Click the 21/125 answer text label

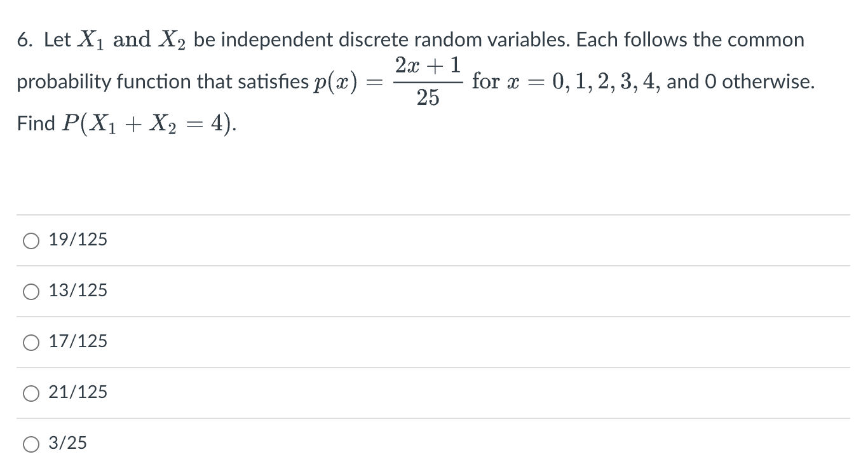coord(76,392)
